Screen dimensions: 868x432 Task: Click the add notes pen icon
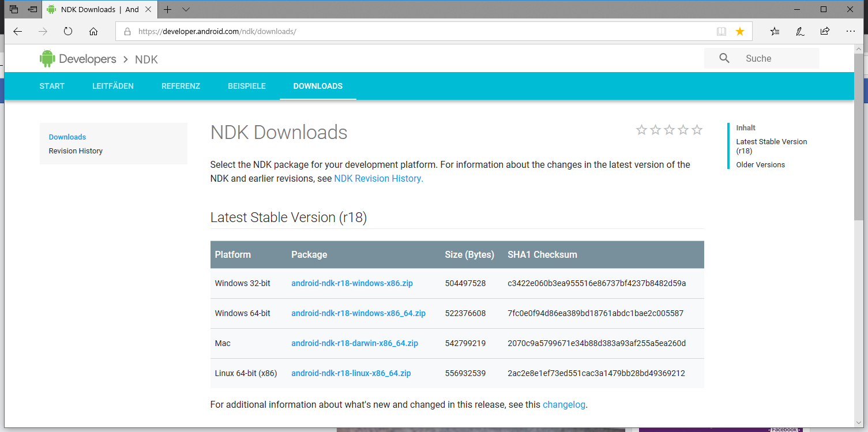pyautogui.click(x=800, y=31)
